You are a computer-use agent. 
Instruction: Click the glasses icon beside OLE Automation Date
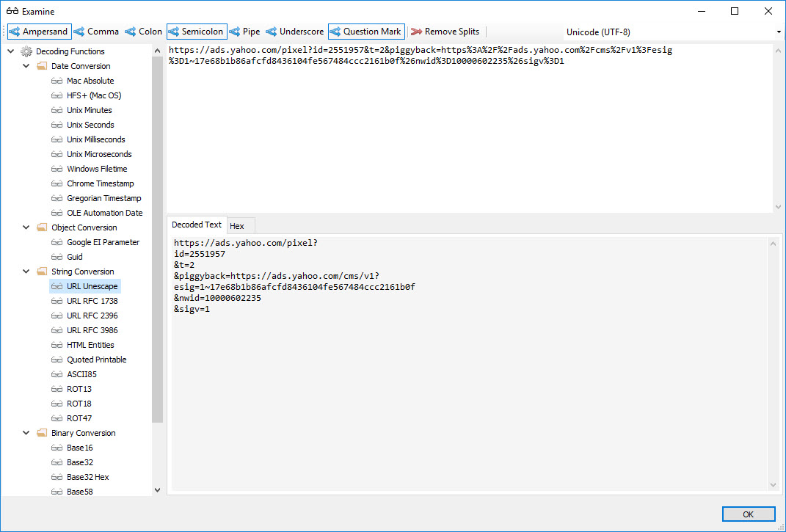click(x=57, y=213)
